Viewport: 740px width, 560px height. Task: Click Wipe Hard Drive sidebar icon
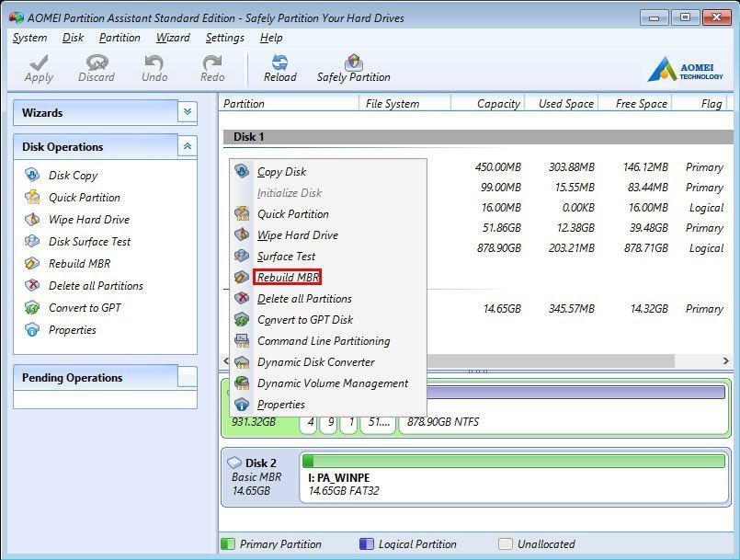(x=32, y=220)
